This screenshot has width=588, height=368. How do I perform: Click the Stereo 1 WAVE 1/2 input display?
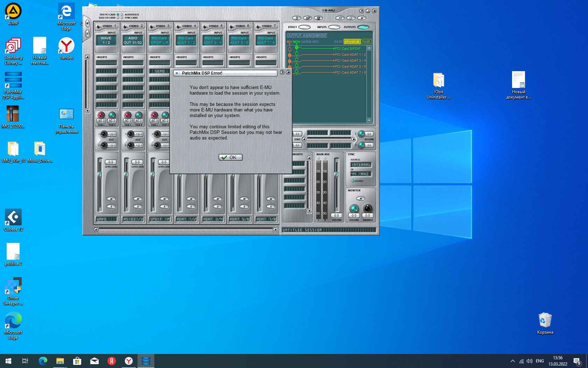coord(106,40)
